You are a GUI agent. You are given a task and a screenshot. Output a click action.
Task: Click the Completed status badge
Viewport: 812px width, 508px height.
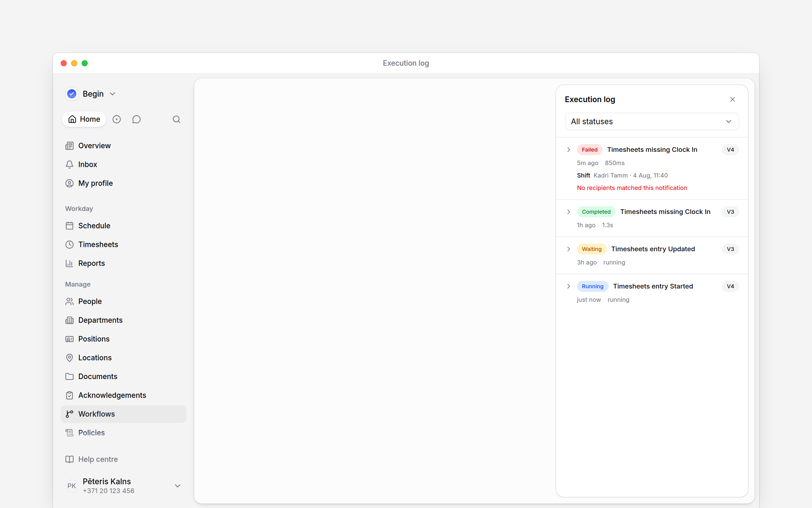(x=596, y=212)
